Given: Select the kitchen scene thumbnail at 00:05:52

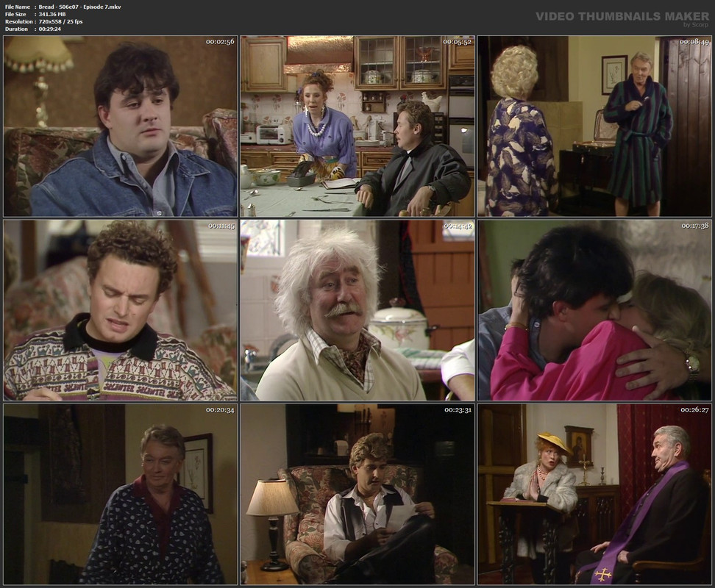Looking at the screenshot, I should pyautogui.click(x=357, y=126).
